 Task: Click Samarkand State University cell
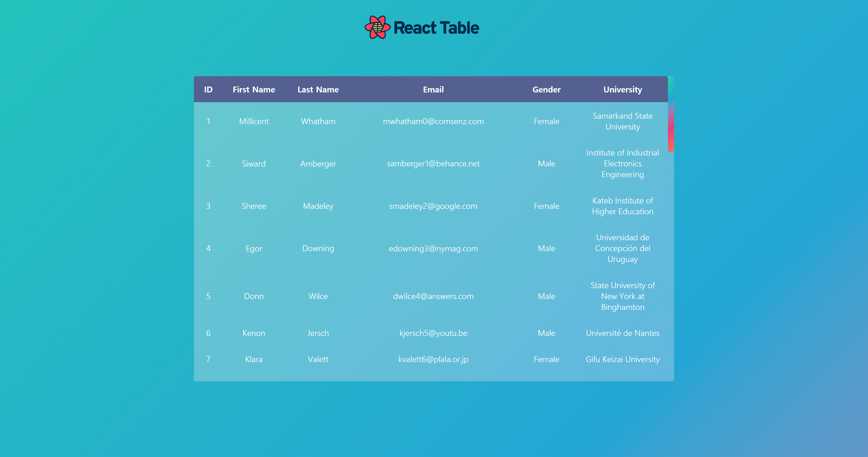[622, 121]
